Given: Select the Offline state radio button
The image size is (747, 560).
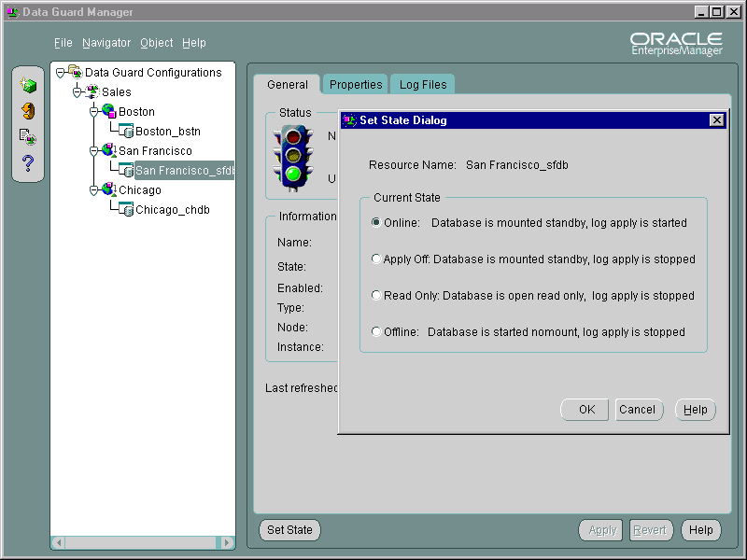Looking at the screenshot, I should coord(376,332).
